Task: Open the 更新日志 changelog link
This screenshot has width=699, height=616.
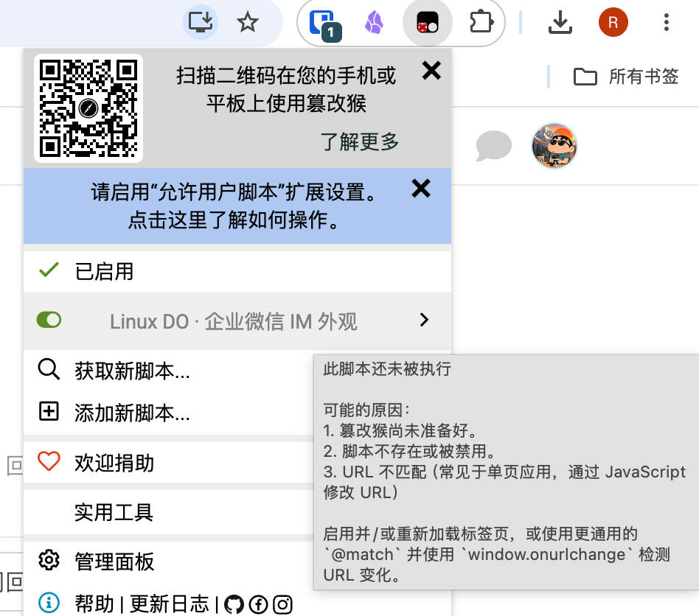Action: 169,604
